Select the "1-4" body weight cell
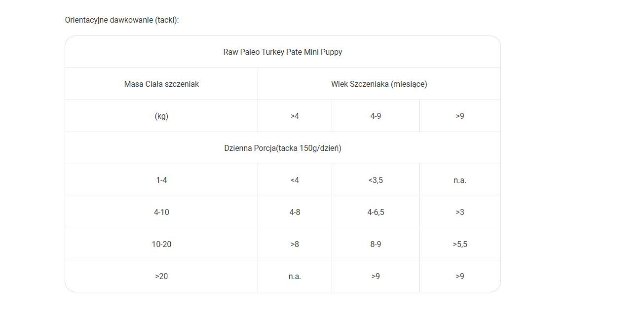644x317 pixels. tap(161, 180)
